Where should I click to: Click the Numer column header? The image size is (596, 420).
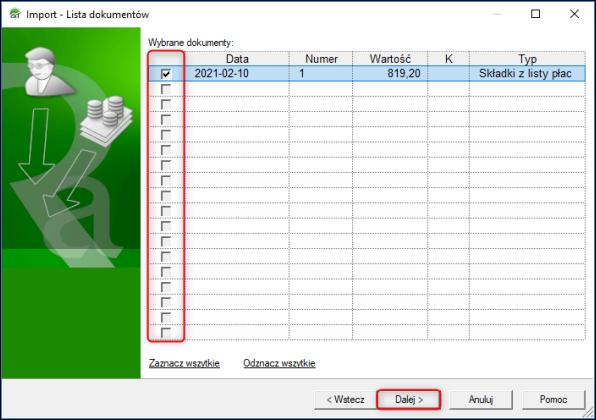click(321, 59)
